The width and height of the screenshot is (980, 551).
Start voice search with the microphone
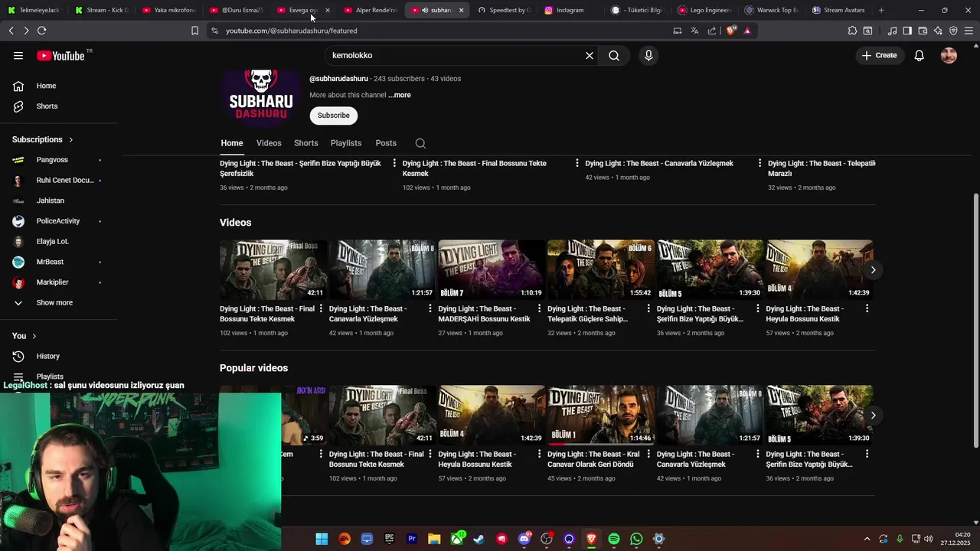coord(648,56)
